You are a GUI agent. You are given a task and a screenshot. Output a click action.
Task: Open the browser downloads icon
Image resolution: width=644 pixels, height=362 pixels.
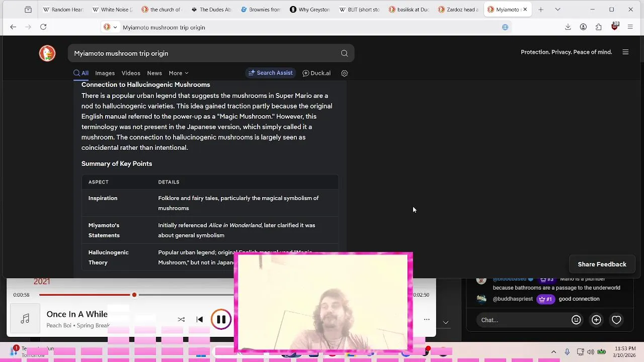[568, 27]
